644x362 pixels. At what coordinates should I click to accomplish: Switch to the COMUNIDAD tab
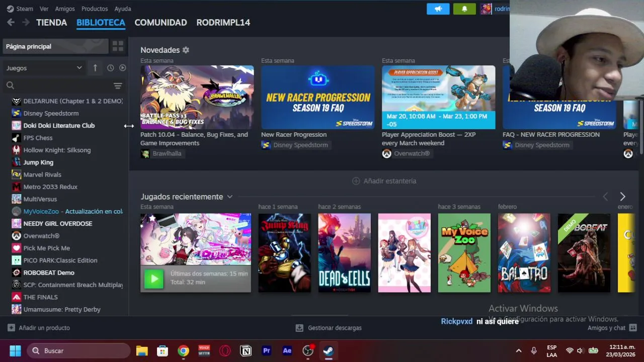(160, 23)
